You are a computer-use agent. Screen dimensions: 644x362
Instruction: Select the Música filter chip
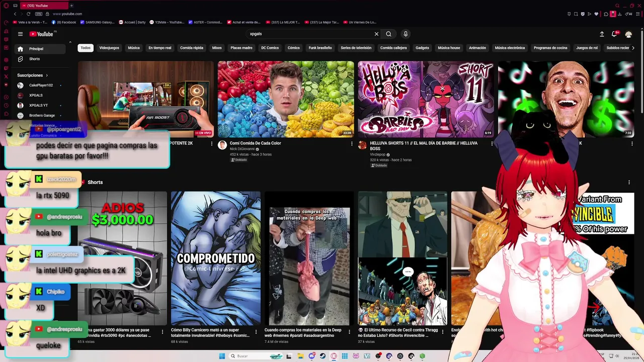[134, 48]
